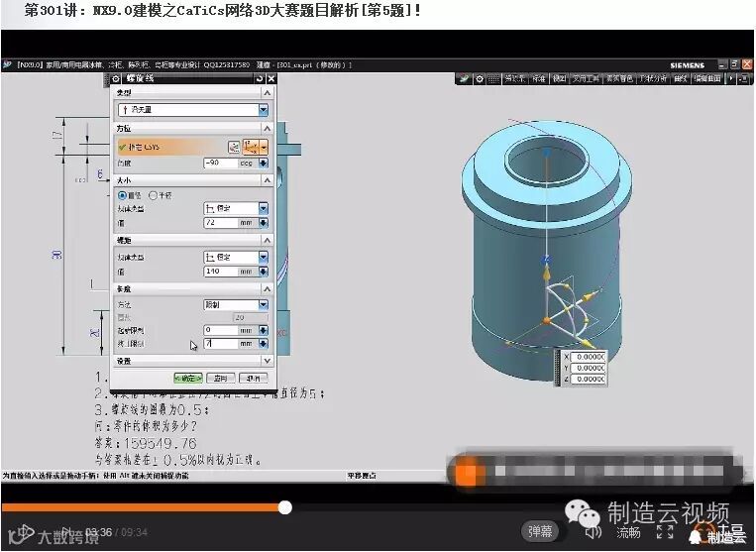Open the 编辑曲面 toolbar tab
The image size is (756, 552).
point(707,78)
